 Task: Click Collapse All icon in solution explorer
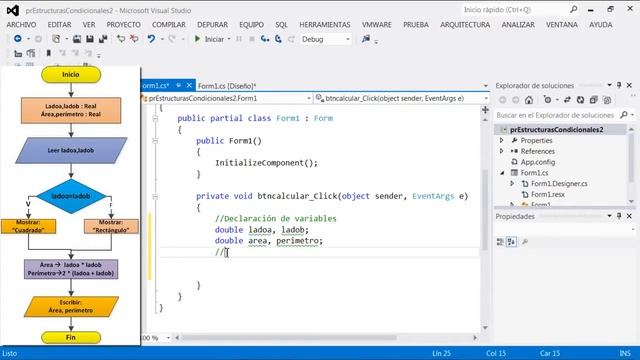593,100
